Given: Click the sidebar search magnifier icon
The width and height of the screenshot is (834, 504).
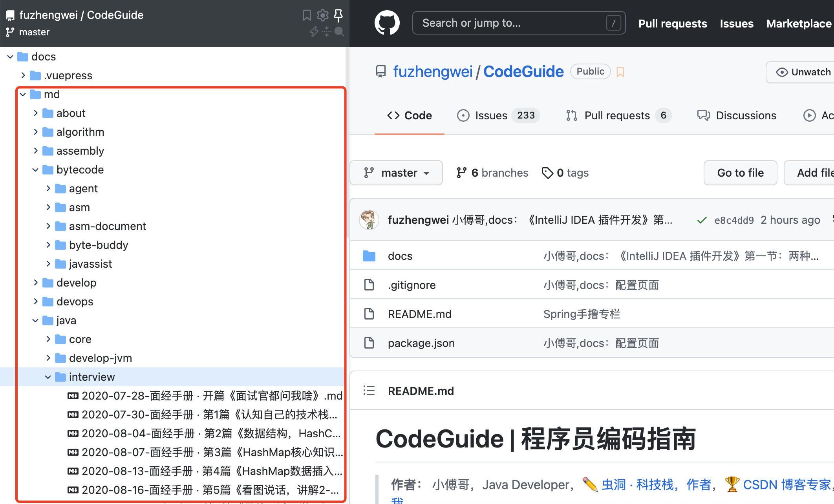Looking at the screenshot, I should click(x=339, y=31).
